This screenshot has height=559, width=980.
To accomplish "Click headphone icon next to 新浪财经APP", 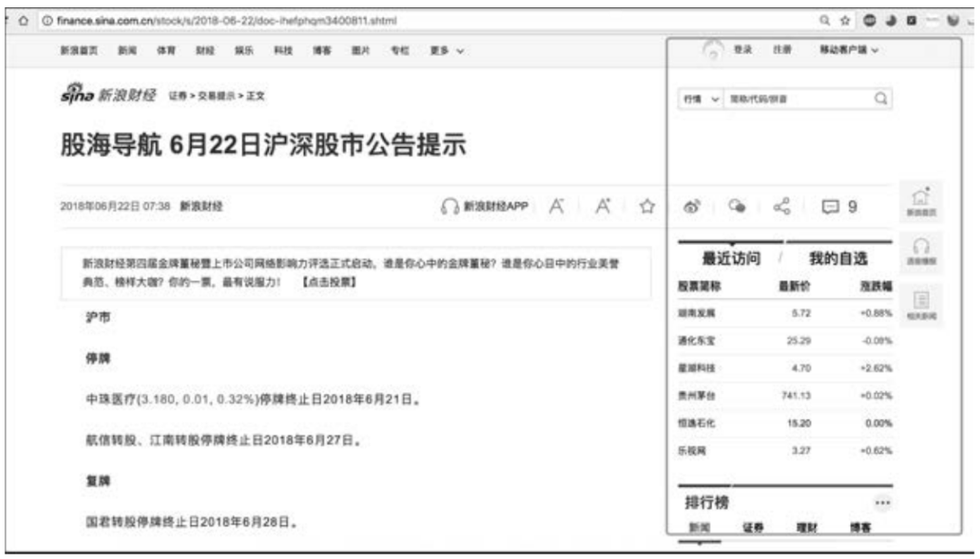I will [x=449, y=206].
